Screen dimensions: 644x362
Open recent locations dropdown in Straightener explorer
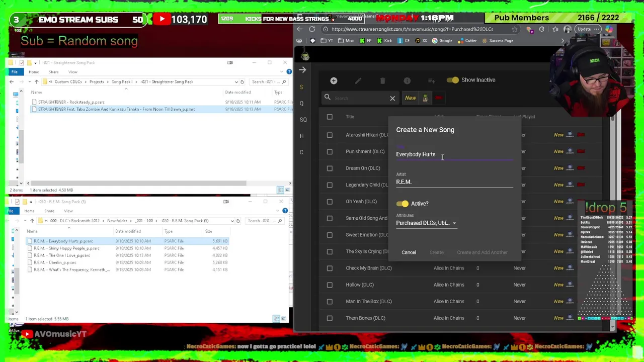point(29,81)
